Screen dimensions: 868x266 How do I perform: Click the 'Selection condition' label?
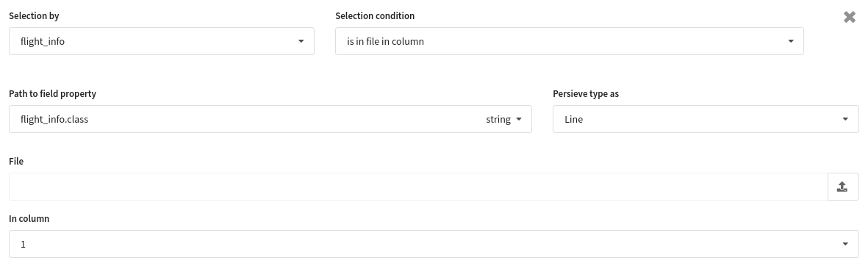375,16
